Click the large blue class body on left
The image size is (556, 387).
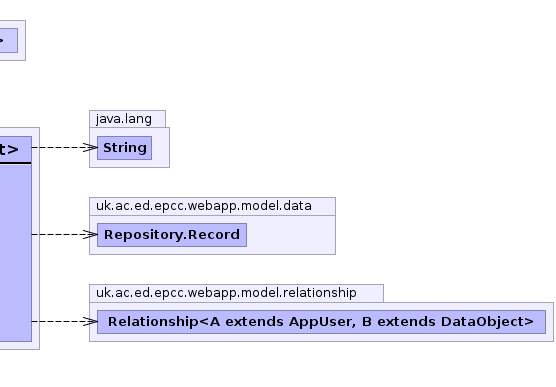(x=16, y=253)
